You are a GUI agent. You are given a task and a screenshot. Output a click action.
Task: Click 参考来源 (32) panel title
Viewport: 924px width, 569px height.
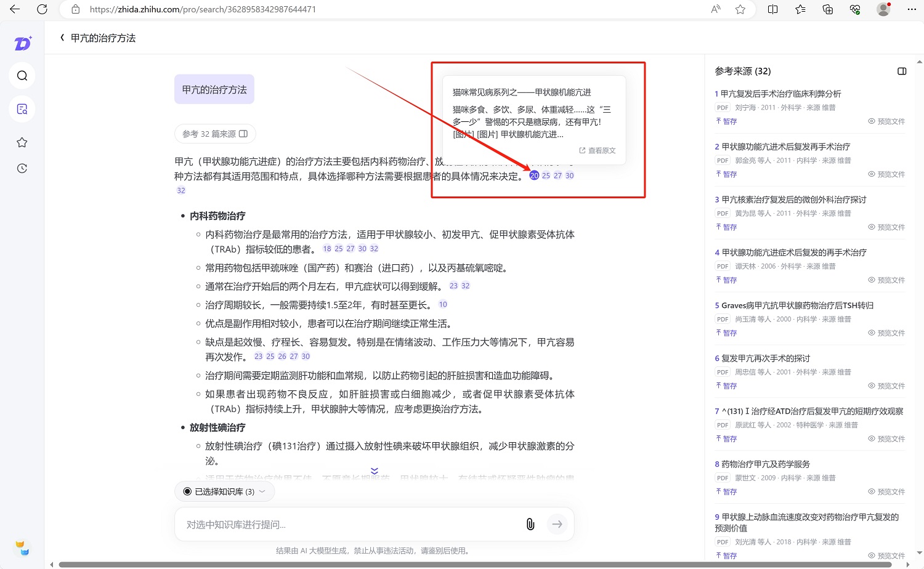tap(743, 71)
